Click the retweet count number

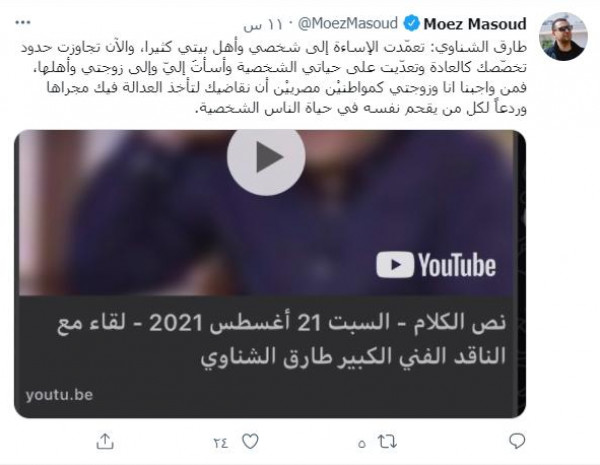click(x=362, y=444)
